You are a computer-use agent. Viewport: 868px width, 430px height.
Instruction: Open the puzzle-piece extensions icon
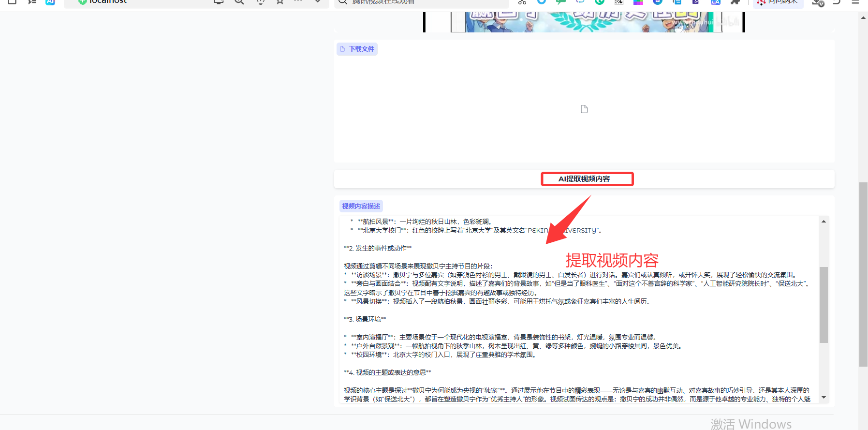(735, 2)
